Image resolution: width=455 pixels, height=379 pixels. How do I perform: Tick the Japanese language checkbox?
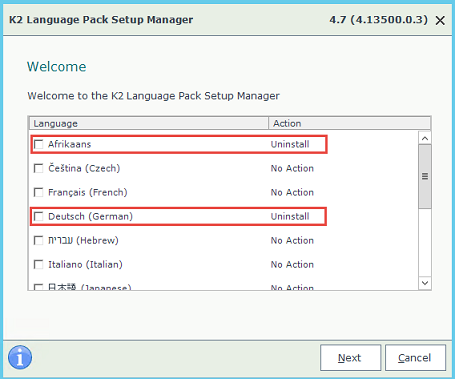click(39, 287)
